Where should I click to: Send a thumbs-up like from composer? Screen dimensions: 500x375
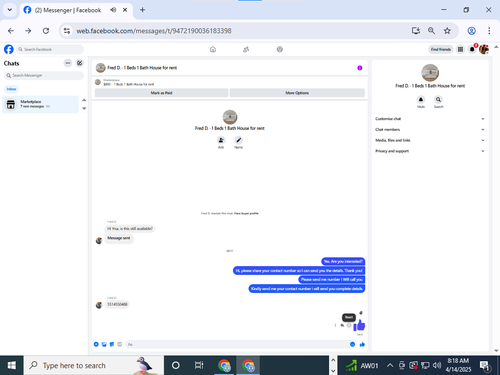[x=362, y=344]
